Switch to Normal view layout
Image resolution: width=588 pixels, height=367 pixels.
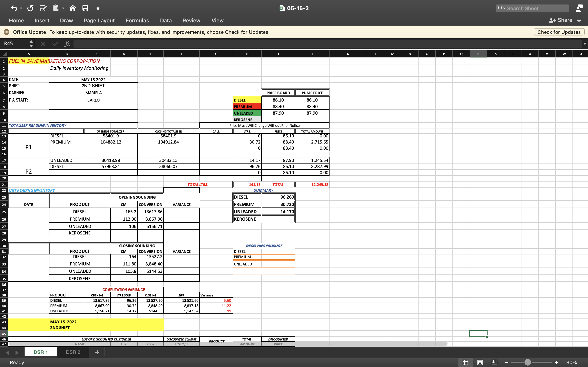(465, 362)
